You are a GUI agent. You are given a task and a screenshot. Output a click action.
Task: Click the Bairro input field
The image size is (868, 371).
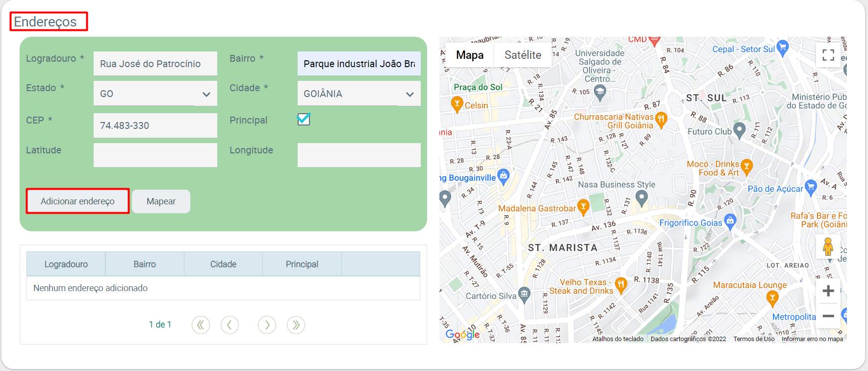[x=359, y=64]
